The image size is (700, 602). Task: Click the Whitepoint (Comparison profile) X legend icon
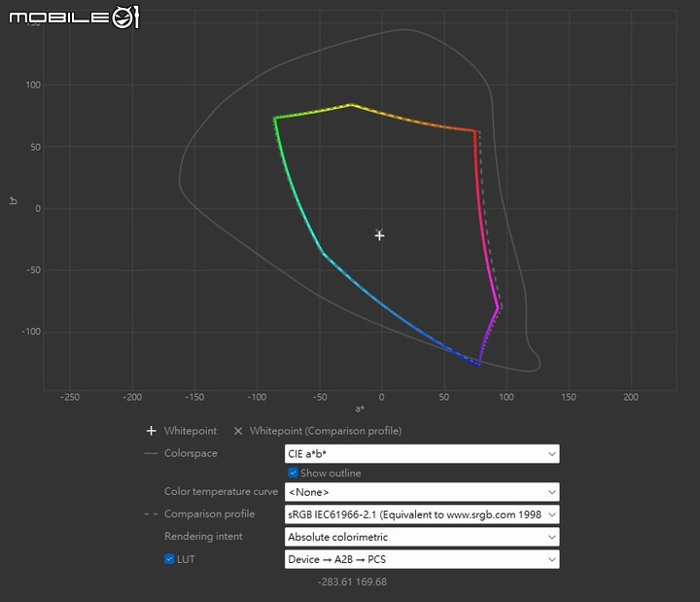tap(238, 431)
